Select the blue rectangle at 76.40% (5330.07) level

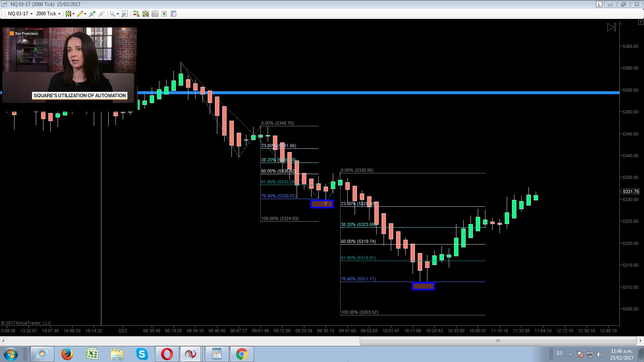click(322, 204)
